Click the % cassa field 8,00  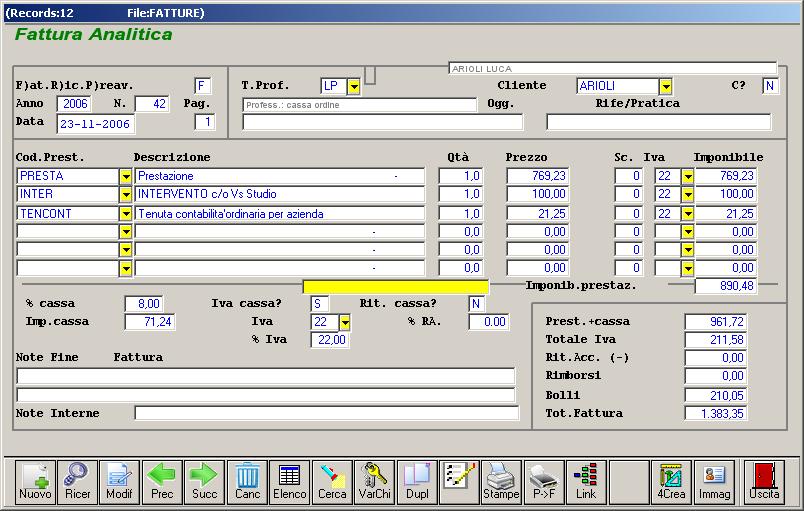144,304
